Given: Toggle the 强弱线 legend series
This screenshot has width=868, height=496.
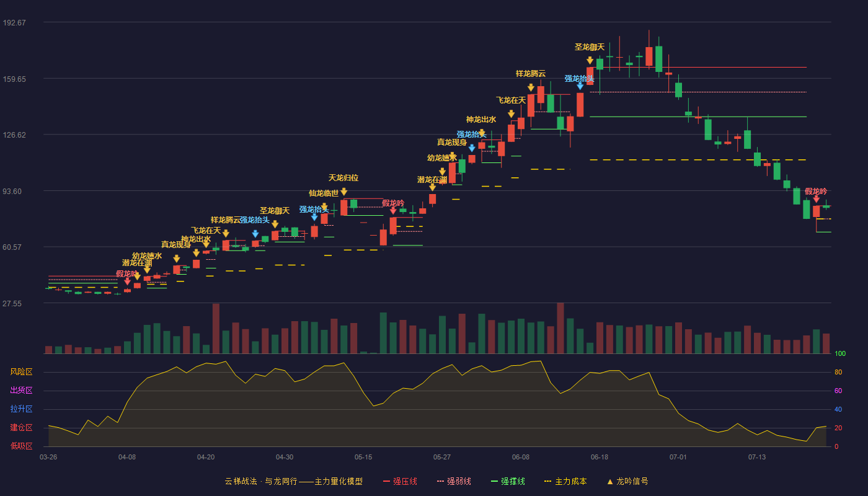Looking at the screenshot, I should coord(454,481).
